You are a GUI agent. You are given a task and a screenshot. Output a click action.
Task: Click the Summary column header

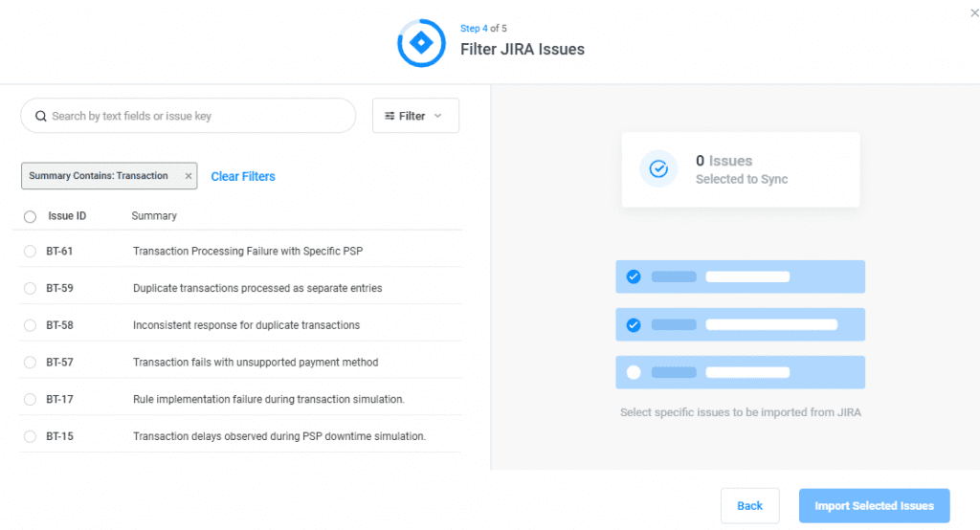(x=154, y=216)
